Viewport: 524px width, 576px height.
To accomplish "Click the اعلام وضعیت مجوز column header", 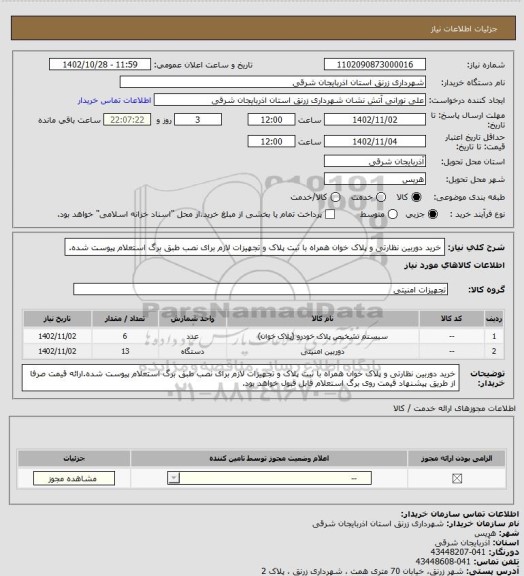I will coord(269,458).
